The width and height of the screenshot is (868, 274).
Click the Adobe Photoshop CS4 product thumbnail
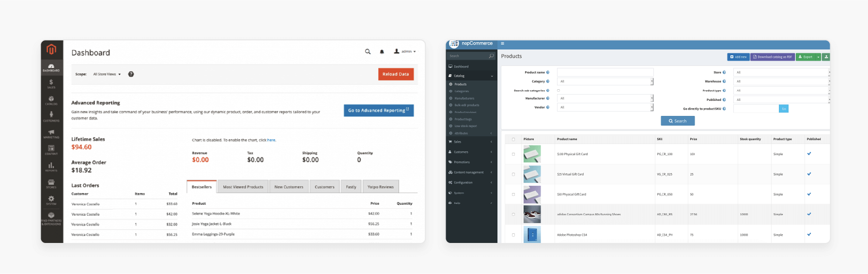click(532, 235)
